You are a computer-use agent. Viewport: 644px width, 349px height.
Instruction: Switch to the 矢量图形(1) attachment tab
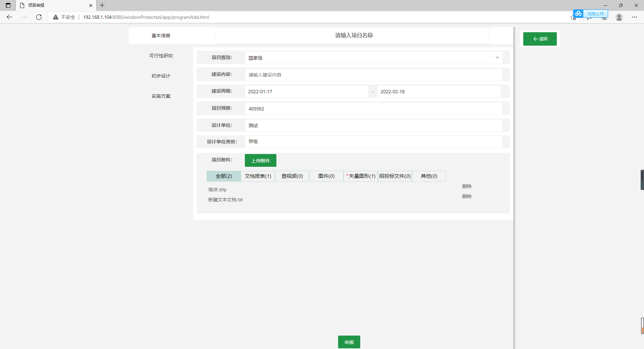(x=361, y=176)
